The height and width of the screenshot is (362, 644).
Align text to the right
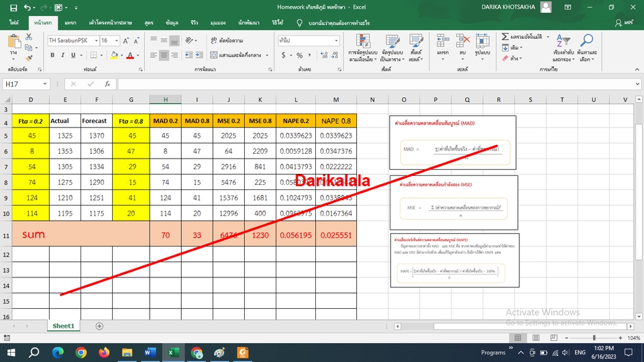174,55
